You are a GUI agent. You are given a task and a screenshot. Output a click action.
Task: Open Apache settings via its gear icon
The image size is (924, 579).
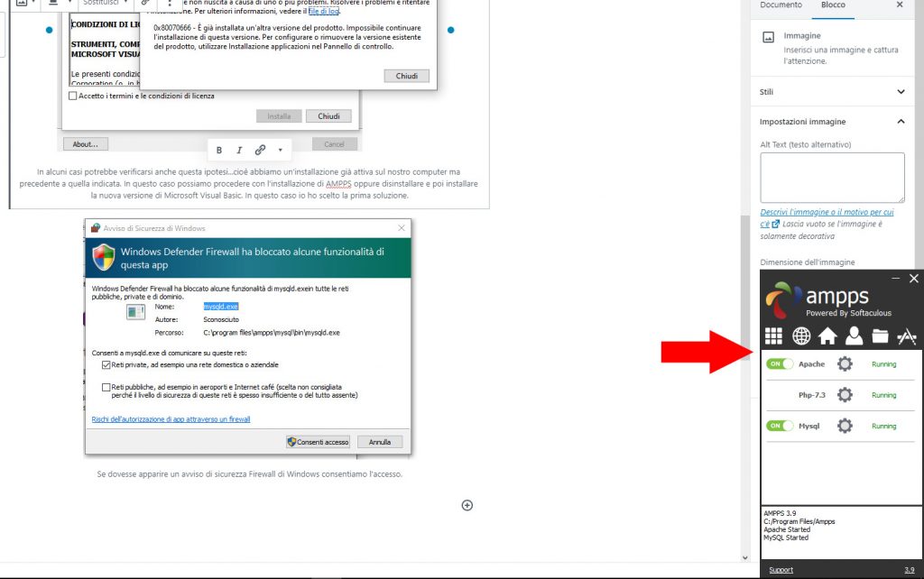point(845,363)
